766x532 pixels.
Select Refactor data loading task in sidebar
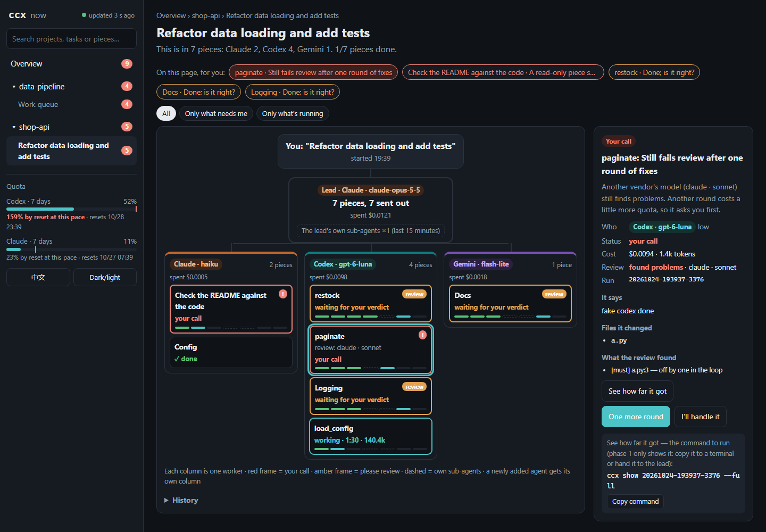tap(71, 151)
